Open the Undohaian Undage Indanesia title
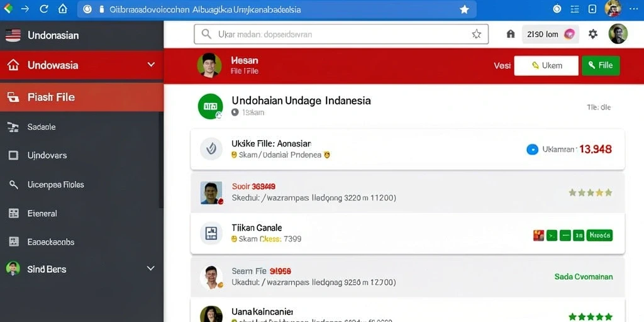The height and width of the screenshot is (322, 644). tap(301, 101)
